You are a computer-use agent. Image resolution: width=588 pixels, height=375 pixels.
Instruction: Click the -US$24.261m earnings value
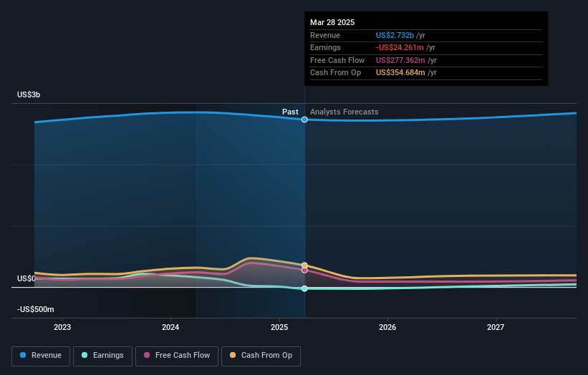(400, 47)
